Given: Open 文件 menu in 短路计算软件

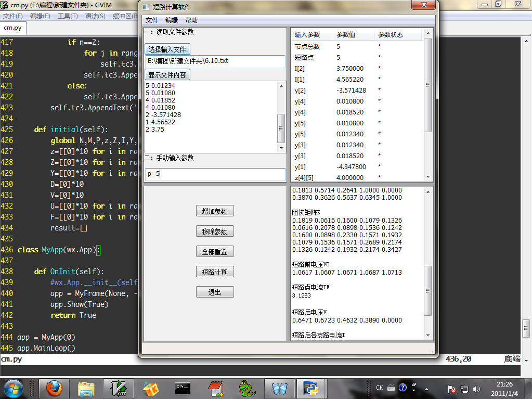Looking at the screenshot, I should [152, 20].
